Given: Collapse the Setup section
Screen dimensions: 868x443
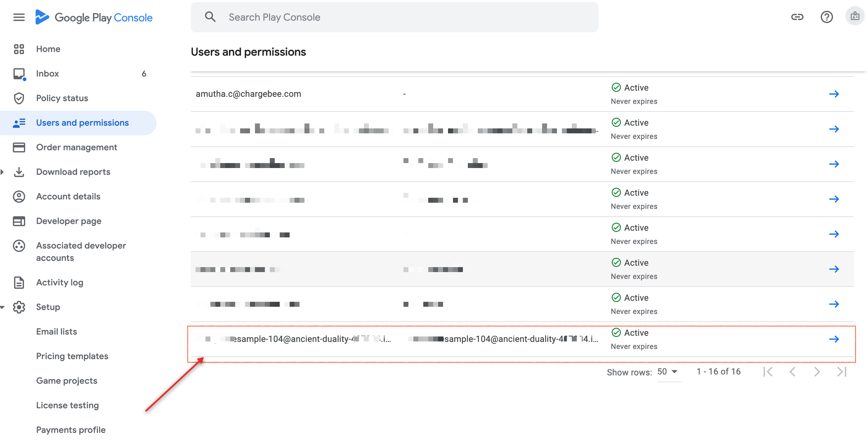Looking at the screenshot, I should tap(2, 307).
